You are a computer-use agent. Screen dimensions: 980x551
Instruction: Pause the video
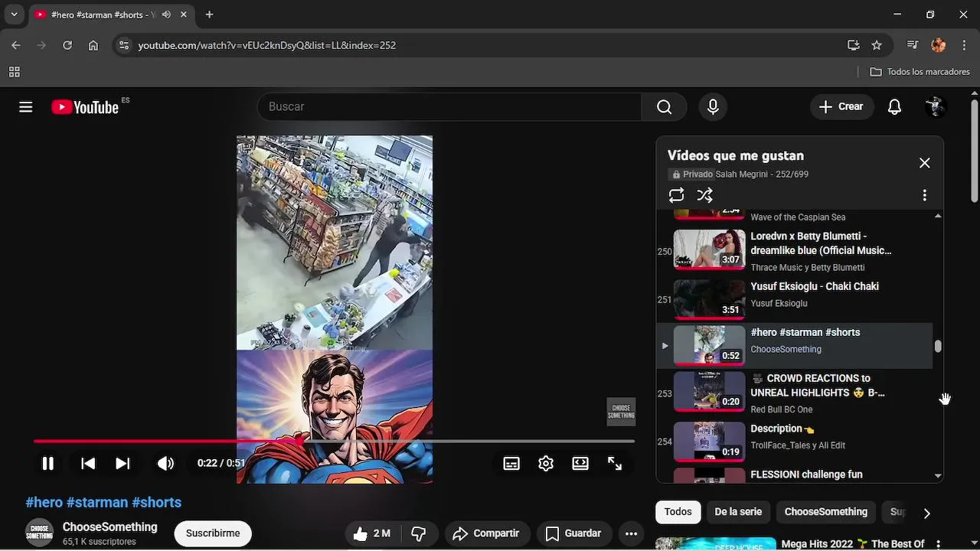click(x=47, y=463)
